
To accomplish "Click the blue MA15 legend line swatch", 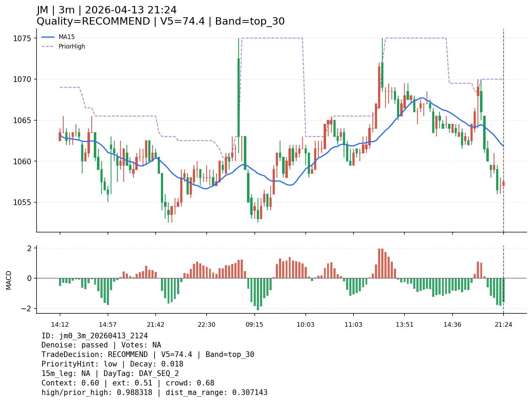I will click(x=48, y=37).
